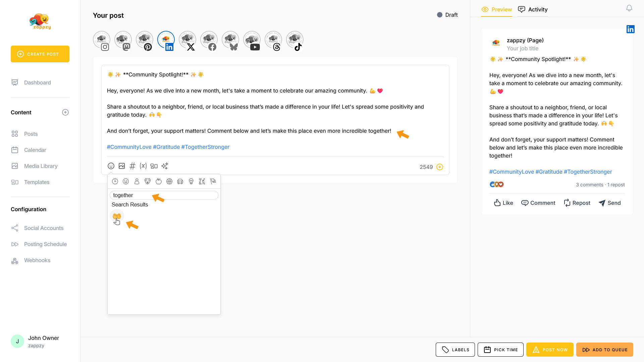Toggle the Instagram account selection

pyautogui.click(x=102, y=41)
